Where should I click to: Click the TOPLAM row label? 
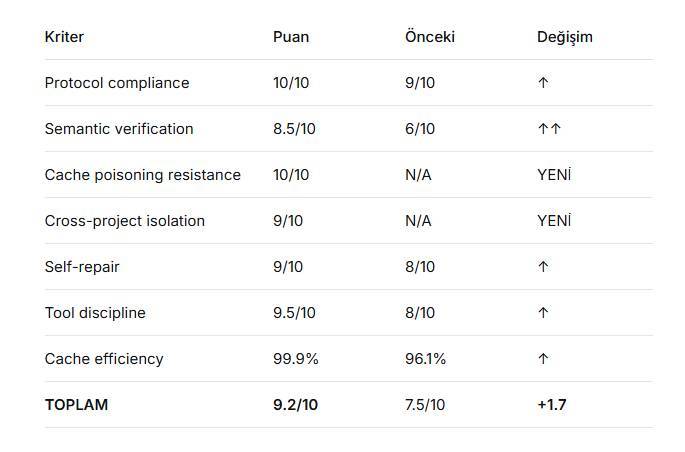[76, 404]
